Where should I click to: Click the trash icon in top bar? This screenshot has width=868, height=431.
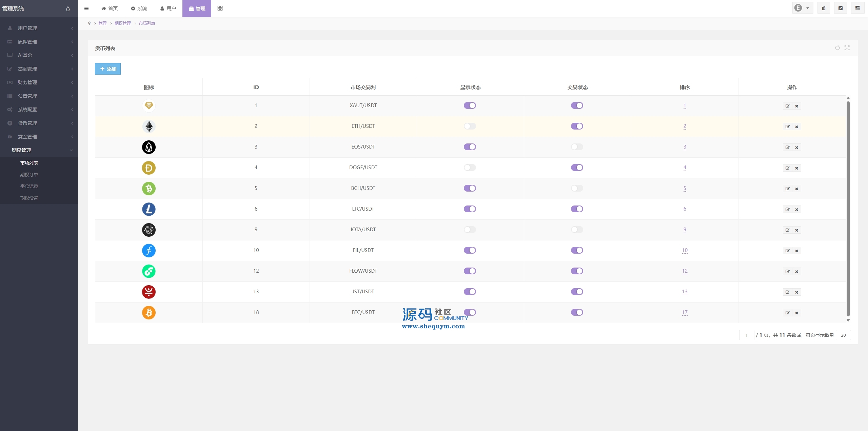(824, 8)
